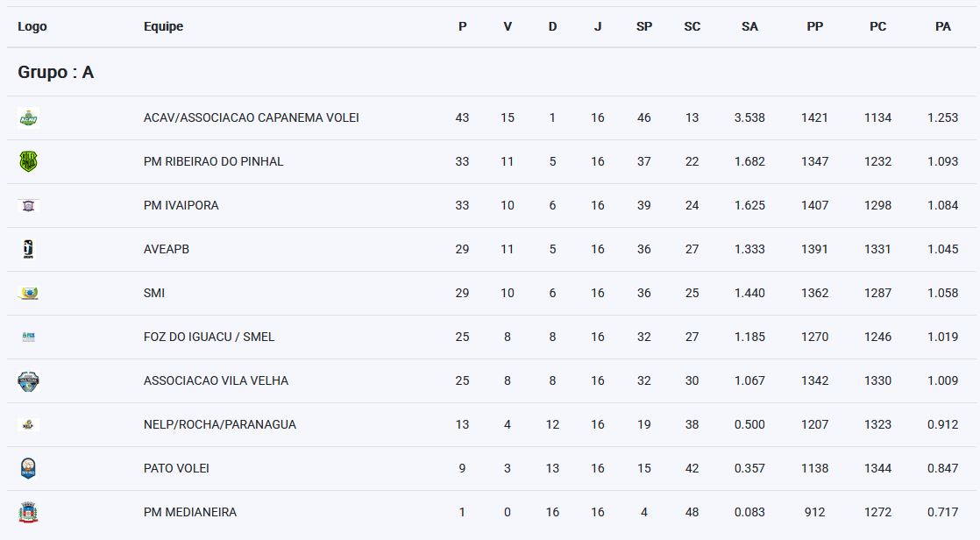This screenshot has height=540, width=980.
Task: Sort by the Equipe column header
Action: [163, 26]
